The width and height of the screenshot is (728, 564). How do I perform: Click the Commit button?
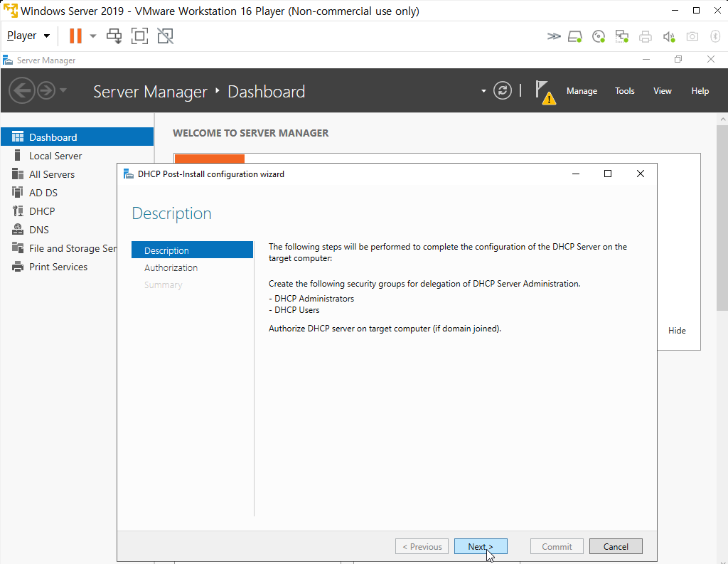[557, 546]
